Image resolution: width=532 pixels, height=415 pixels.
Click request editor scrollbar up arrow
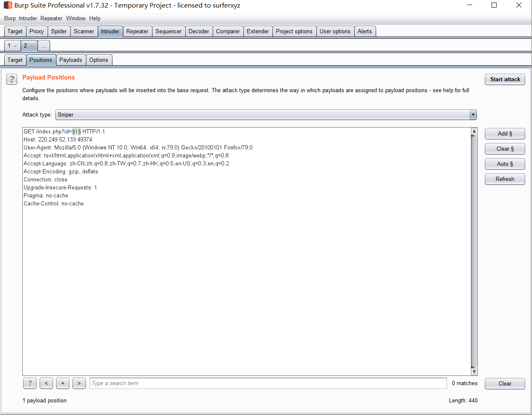click(x=474, y=131)
